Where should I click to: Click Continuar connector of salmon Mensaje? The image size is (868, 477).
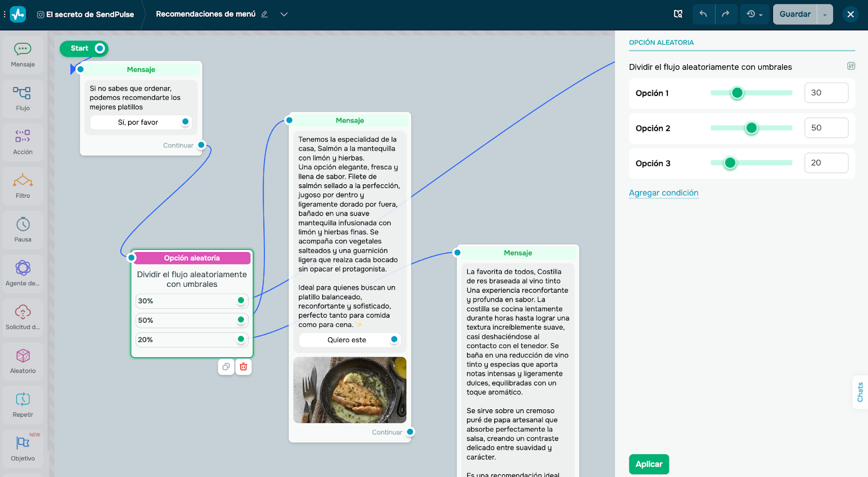411,432
